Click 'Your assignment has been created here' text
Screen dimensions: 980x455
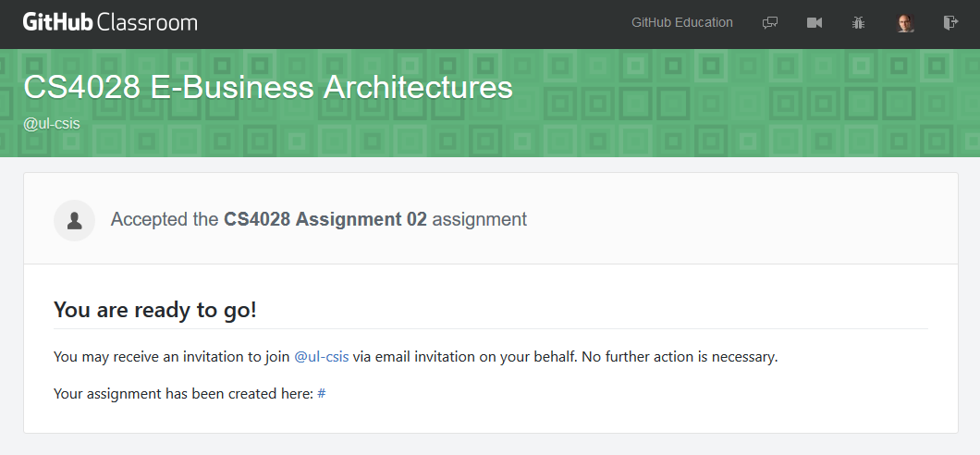click(183, 394)
